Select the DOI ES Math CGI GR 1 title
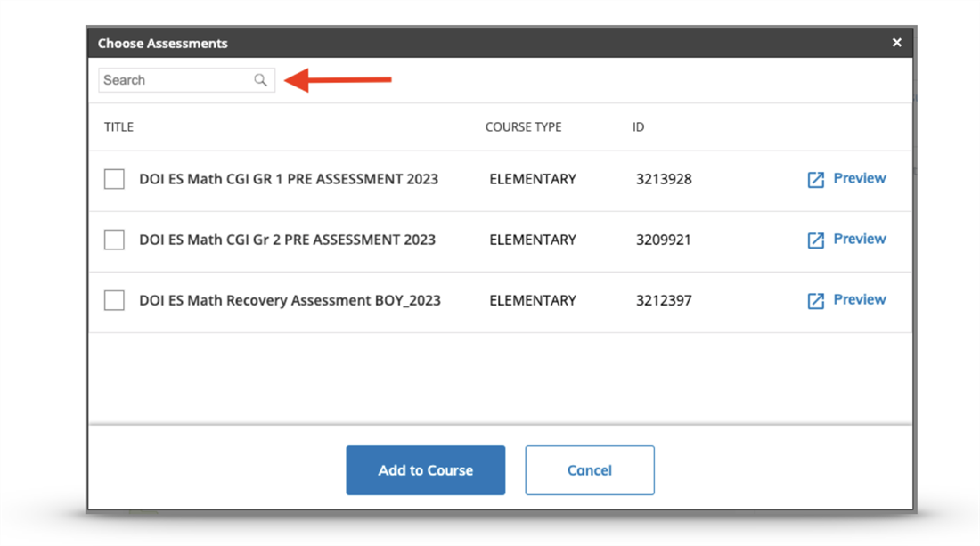The height and width of the screenshot is (546, 980). point(289,179)
